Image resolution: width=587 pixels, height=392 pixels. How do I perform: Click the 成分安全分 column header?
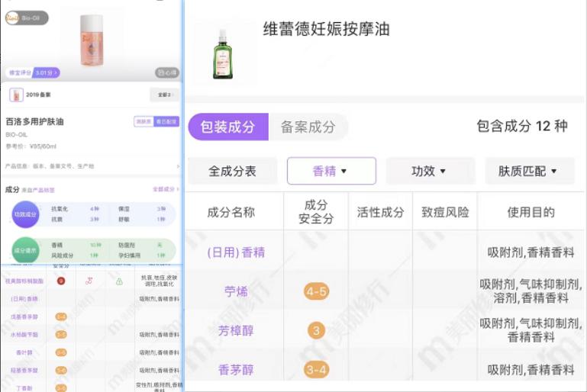316,212
